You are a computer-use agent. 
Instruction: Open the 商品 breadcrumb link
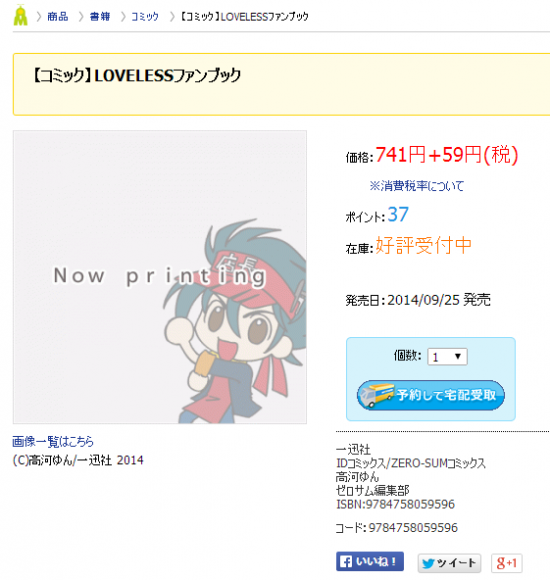click(58, 17)
